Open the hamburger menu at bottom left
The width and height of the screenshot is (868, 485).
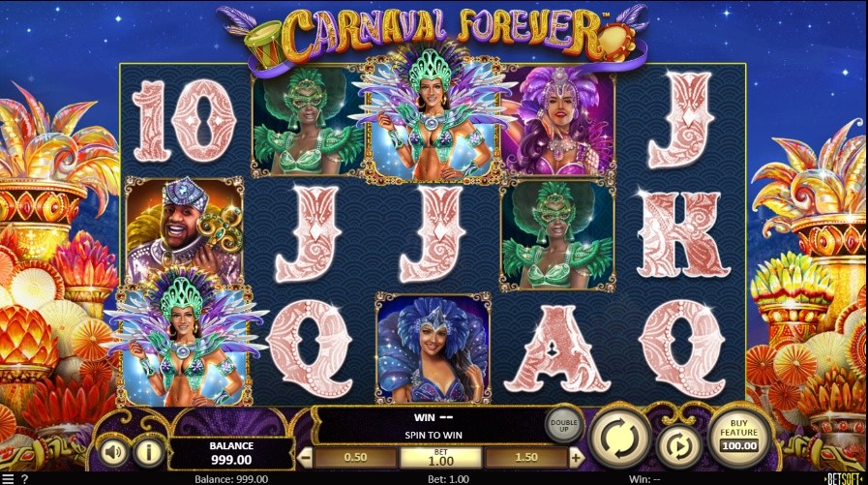(x=8, y=479)
